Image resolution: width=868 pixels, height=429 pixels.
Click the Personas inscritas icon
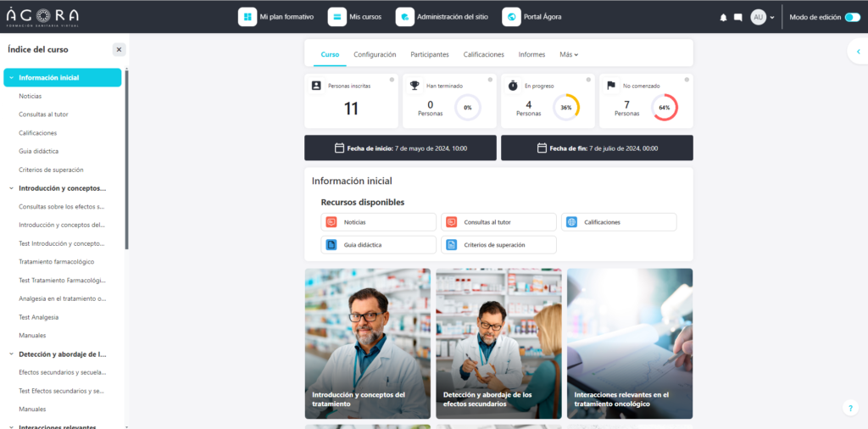pos(316,86)
